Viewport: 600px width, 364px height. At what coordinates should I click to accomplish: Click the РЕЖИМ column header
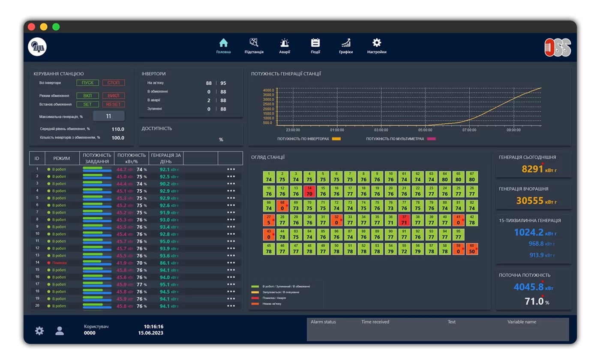tap(62, 158)
